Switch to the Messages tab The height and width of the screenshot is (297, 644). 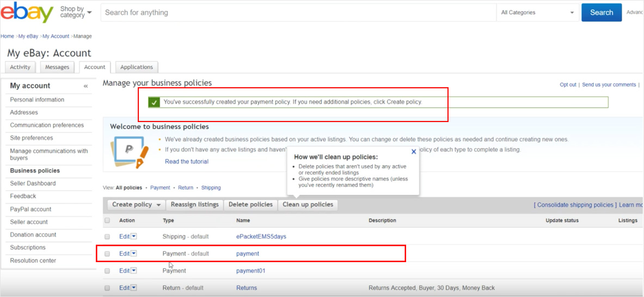(x=57, y=67)
